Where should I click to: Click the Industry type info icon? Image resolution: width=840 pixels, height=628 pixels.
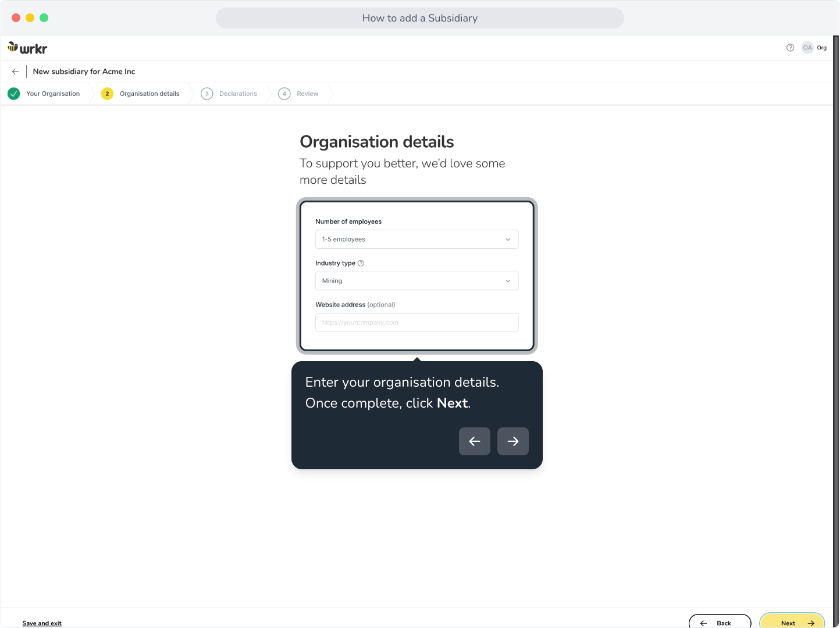tap(361, 263)
